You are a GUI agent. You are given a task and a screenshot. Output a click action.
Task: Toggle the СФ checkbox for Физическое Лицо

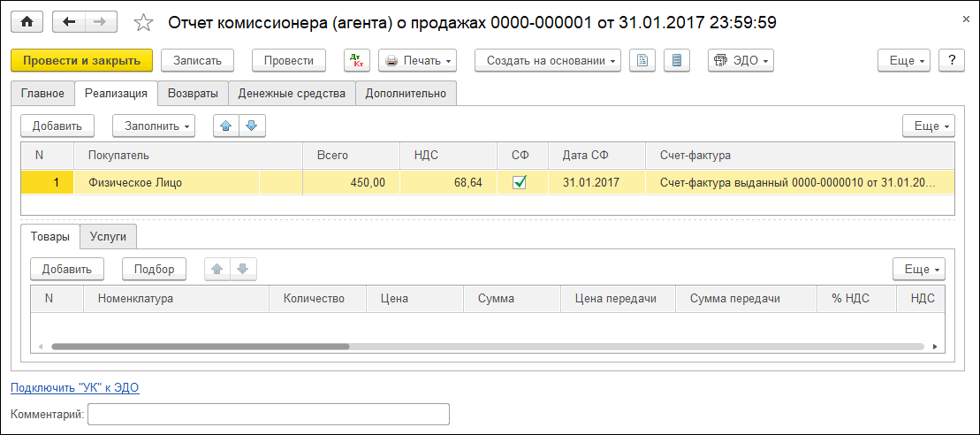tap(520, 183)
